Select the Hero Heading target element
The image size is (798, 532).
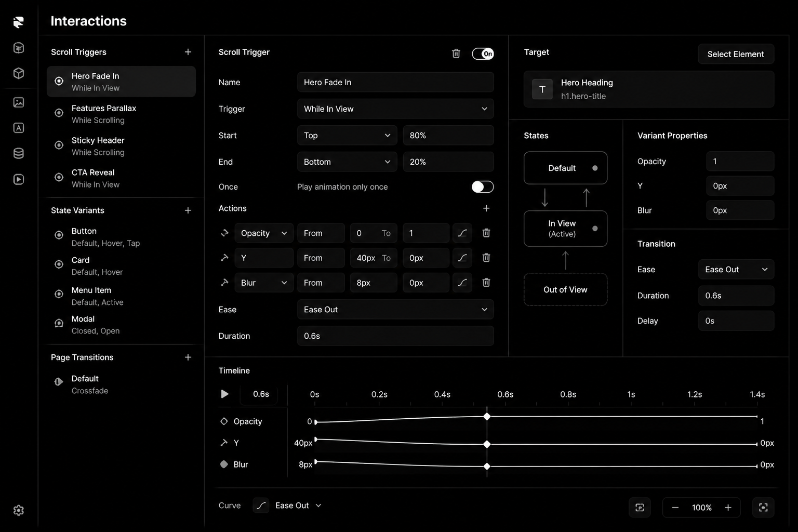[x=649, y=89]
